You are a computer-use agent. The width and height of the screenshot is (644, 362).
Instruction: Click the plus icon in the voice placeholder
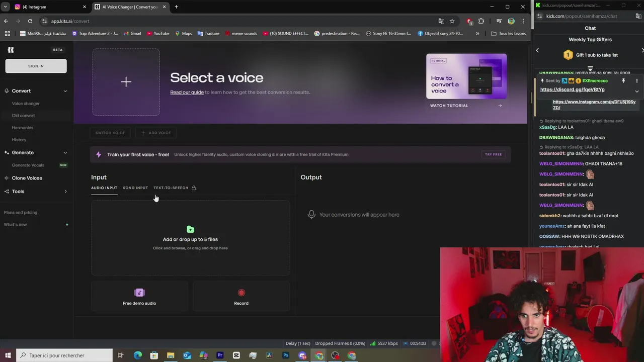126,82
